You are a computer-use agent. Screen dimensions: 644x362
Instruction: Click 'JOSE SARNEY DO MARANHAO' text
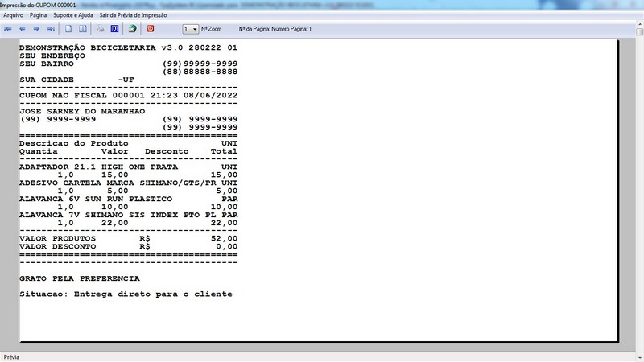[x=82, y=111]
